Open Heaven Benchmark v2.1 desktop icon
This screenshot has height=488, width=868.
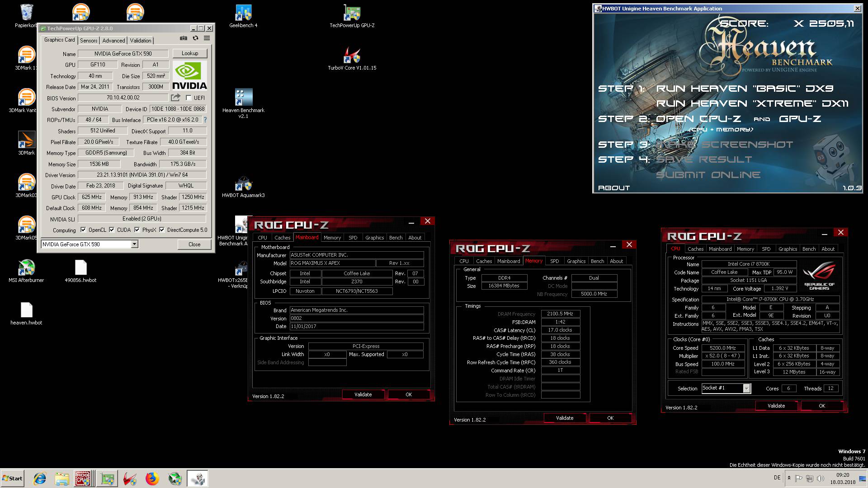243,104
